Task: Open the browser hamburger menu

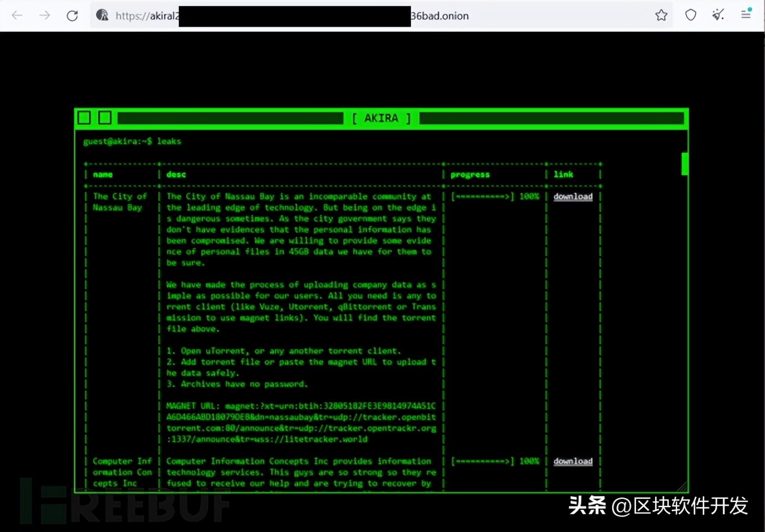Action: point(746,15)
